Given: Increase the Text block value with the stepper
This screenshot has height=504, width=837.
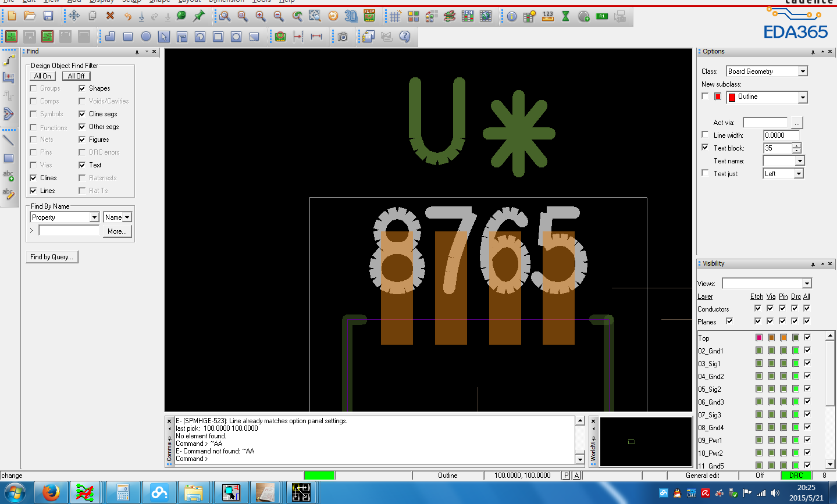Looking at the screenshot, I should pyautogui.click(x=796, y=145).
